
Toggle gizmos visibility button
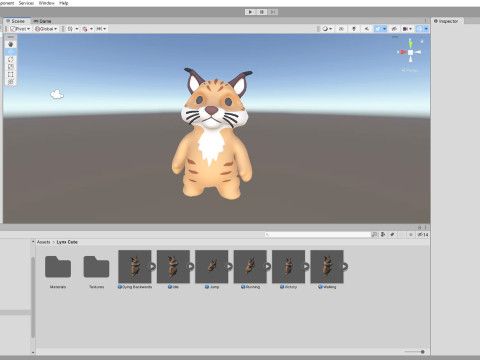[x=419, y=29]
